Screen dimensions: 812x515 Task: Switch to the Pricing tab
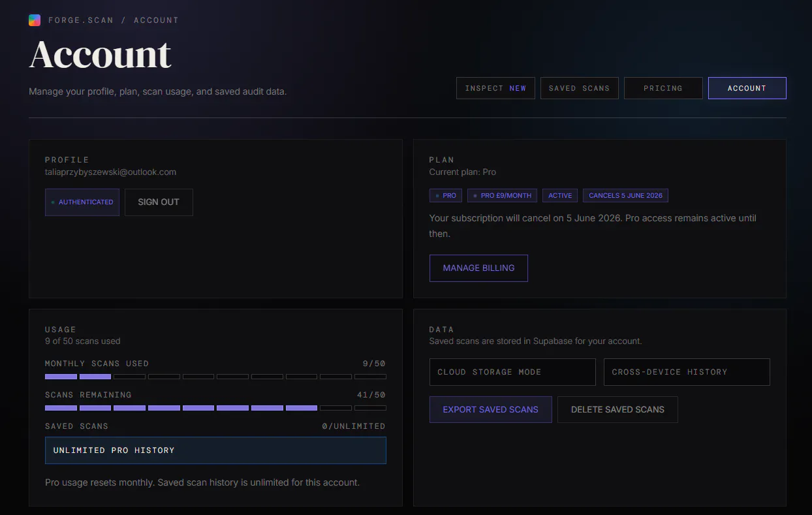pos(663,88)
